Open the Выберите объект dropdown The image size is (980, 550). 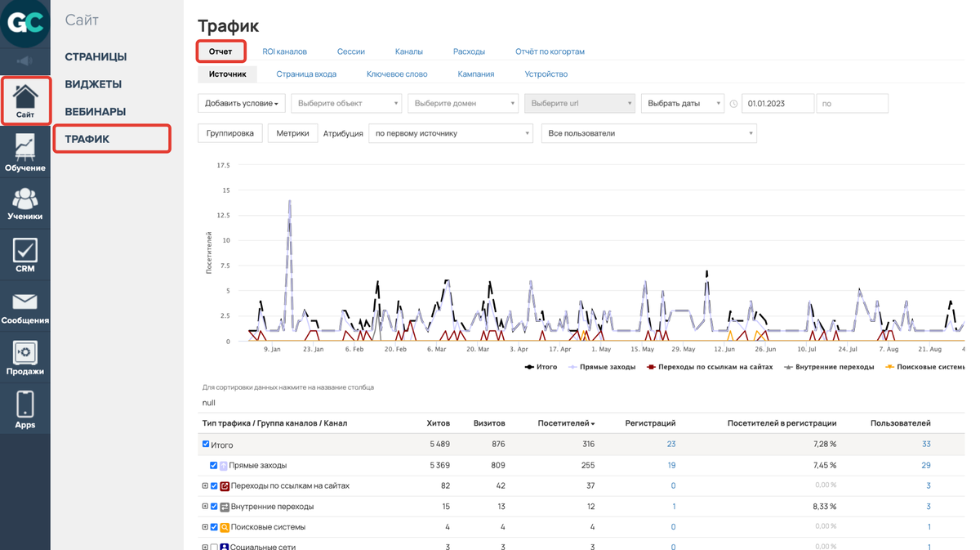346,104
